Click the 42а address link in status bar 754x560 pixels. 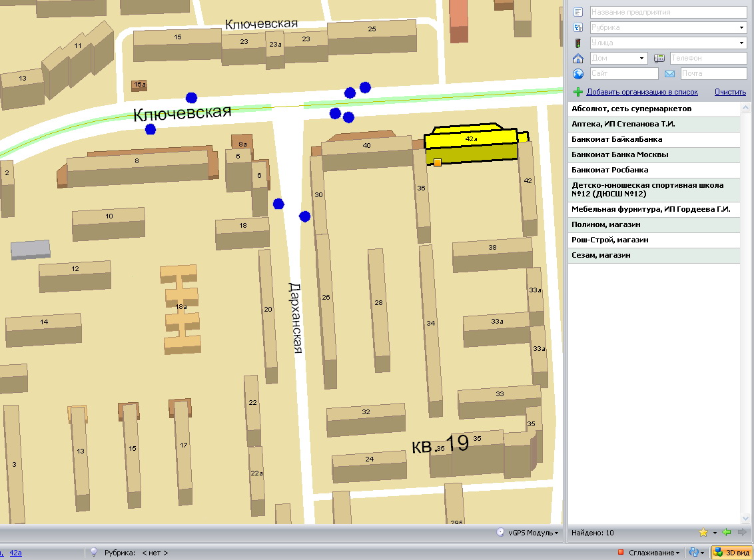coord(15,553)
